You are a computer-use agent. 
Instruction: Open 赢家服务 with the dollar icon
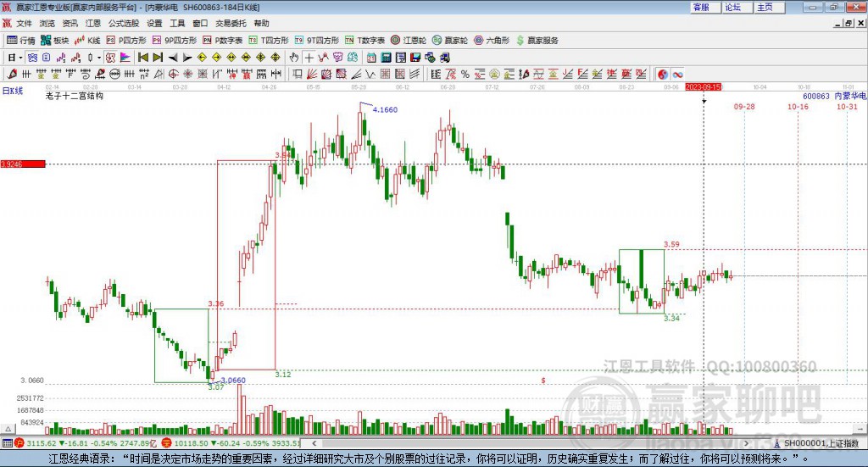click(537, 40)
